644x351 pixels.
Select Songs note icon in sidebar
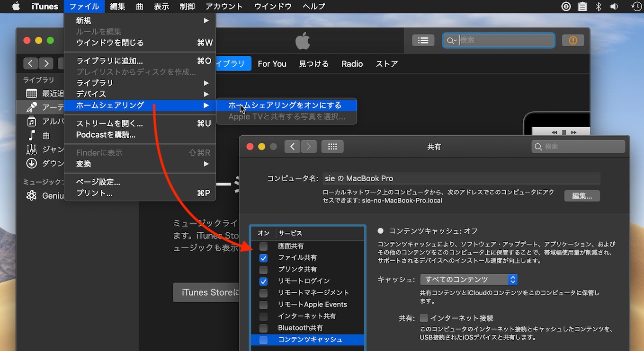31,135
